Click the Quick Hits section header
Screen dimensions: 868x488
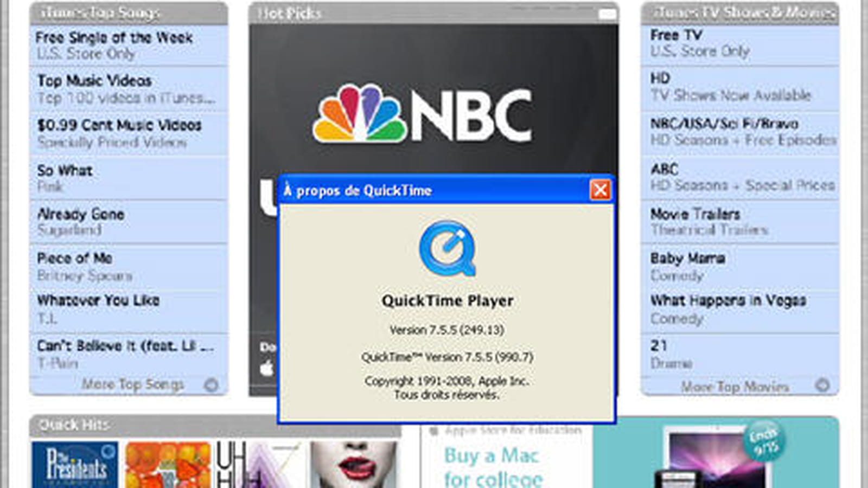click(x=215, y=426)
